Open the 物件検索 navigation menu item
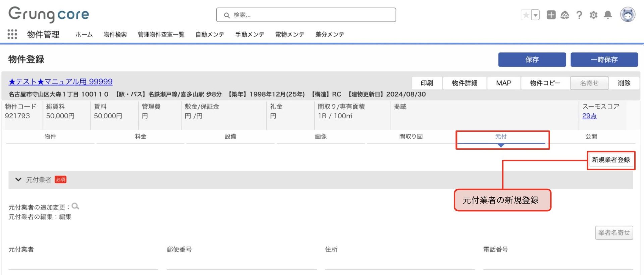Screen dimensions: 644x275 click(x=115, y=35)
